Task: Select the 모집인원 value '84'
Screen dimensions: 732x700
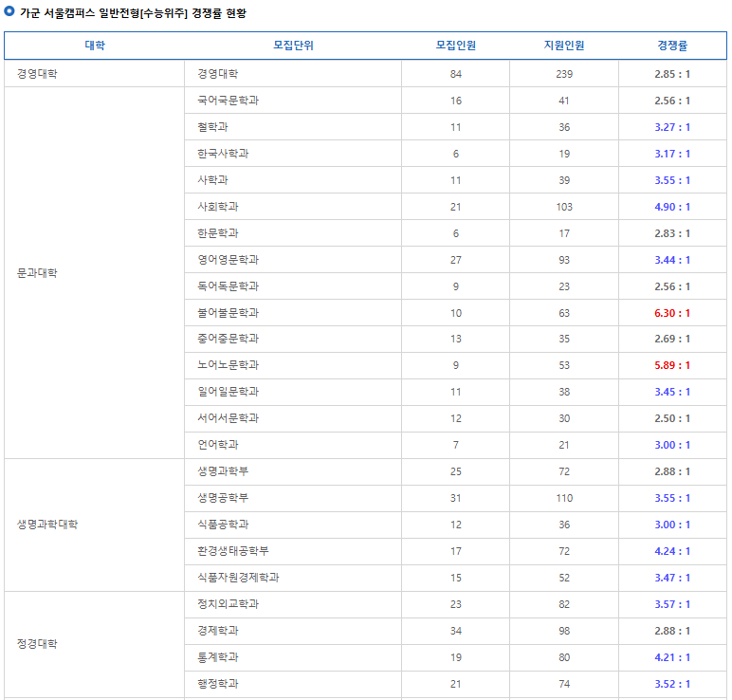Action: tap(456, 74)
